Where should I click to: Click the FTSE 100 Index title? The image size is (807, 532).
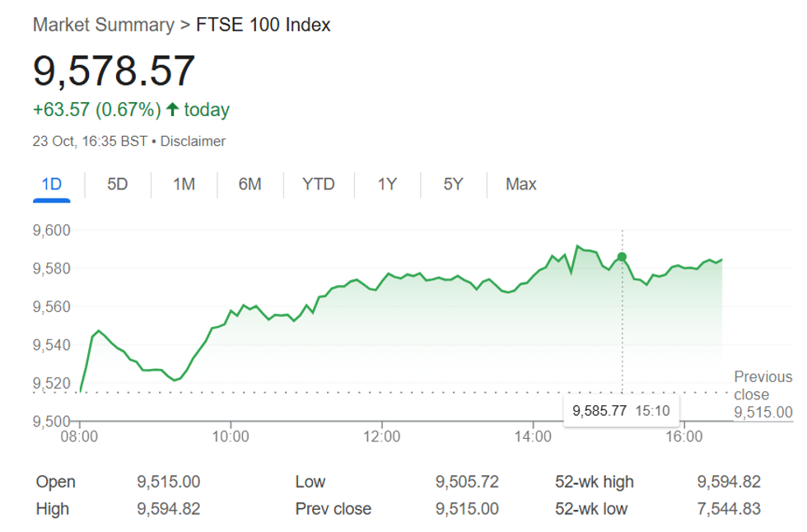263,26
